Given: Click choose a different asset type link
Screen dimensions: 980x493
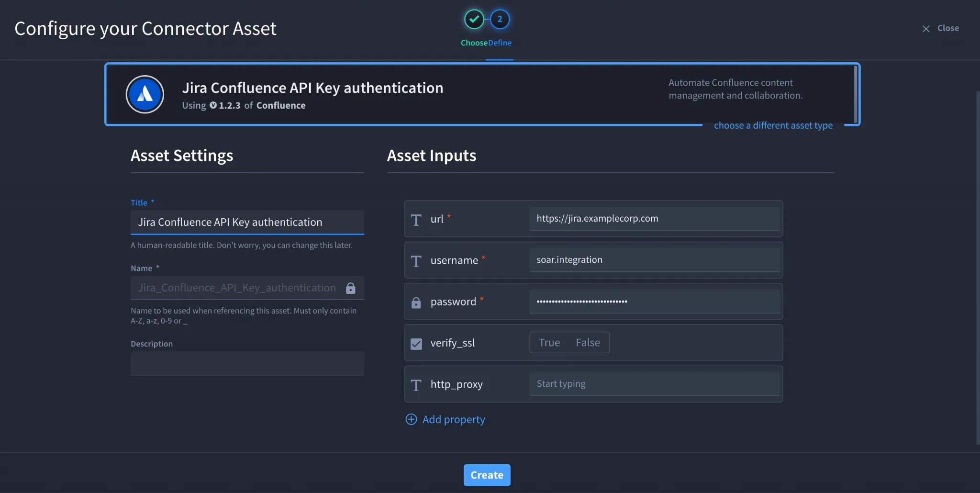Looking at the screenshot, I should (773, 125).
